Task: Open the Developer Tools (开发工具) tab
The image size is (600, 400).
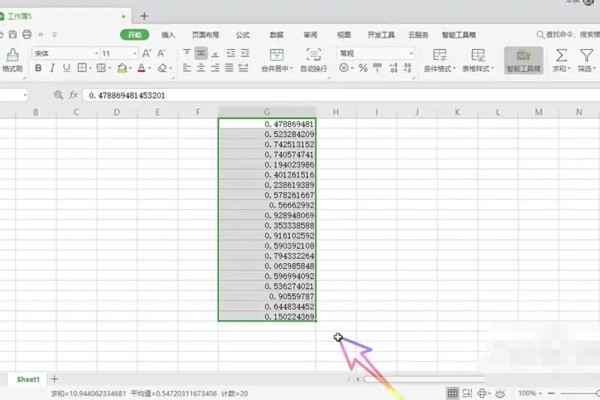Action: pos(381,35)
